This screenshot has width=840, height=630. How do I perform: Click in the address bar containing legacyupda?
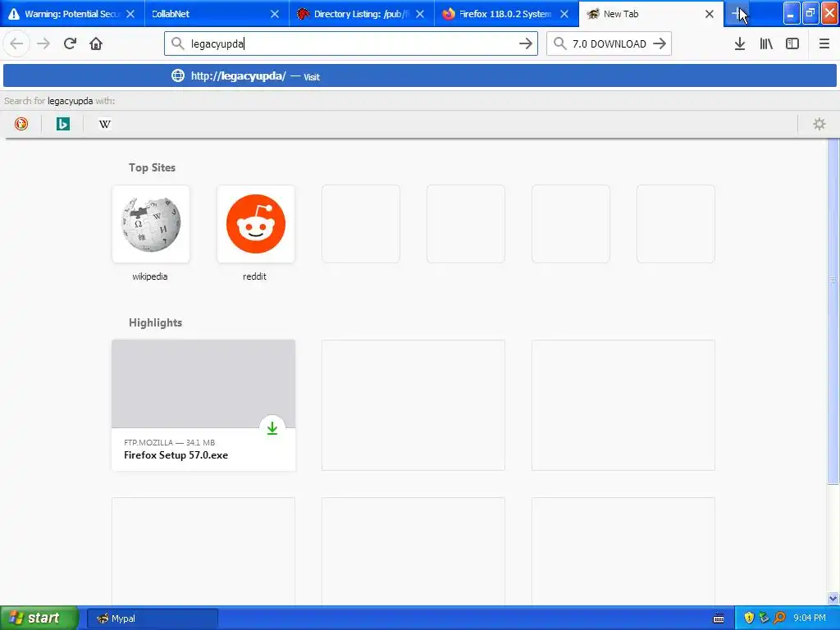[x=351, y=43]
